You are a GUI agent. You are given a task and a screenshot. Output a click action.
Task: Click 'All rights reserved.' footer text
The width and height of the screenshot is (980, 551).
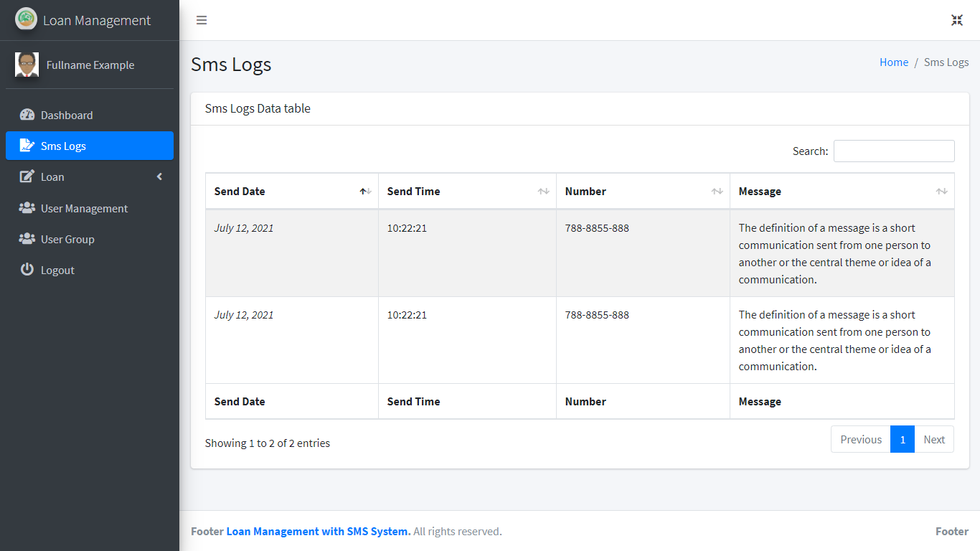click(458, 532)
